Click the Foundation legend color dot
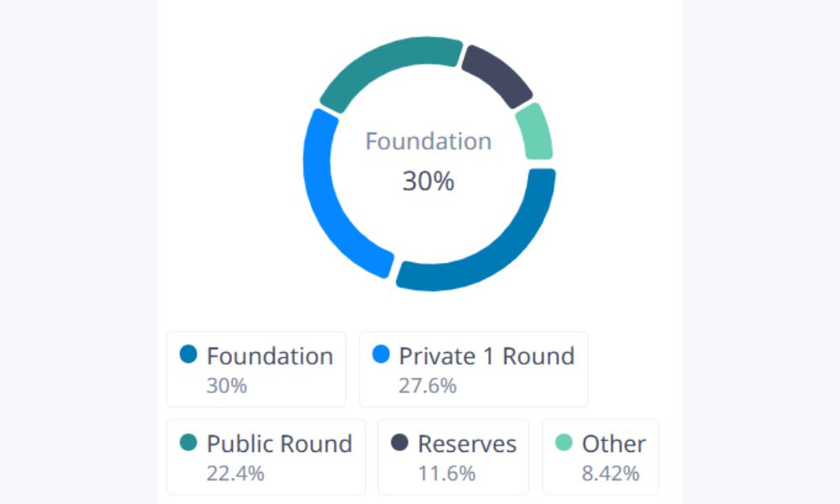Image resolution: width=840 pixels, height=504 pixels. tap(188, 355)
